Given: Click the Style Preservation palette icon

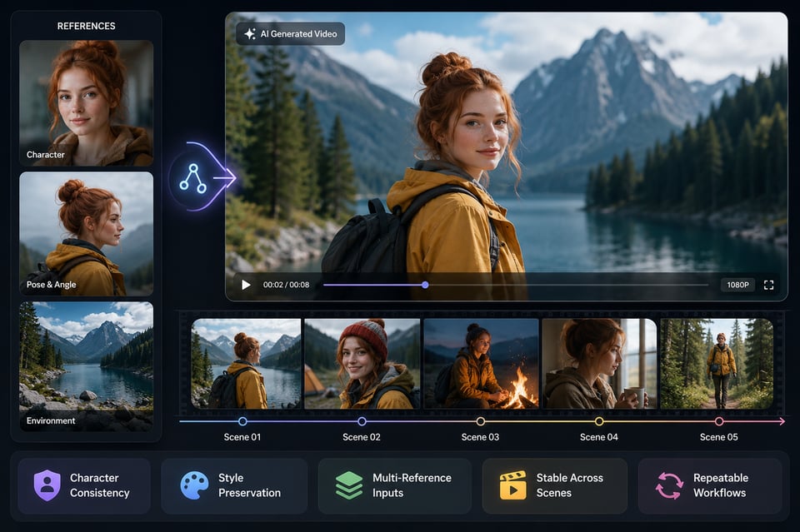Looking at the screenshot, I should 194,485.
